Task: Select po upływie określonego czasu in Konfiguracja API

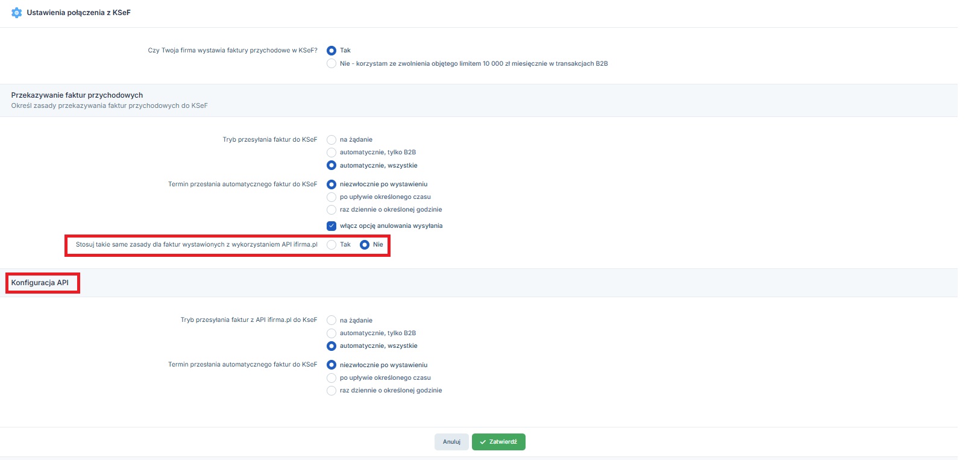Action: coord(331,378)
